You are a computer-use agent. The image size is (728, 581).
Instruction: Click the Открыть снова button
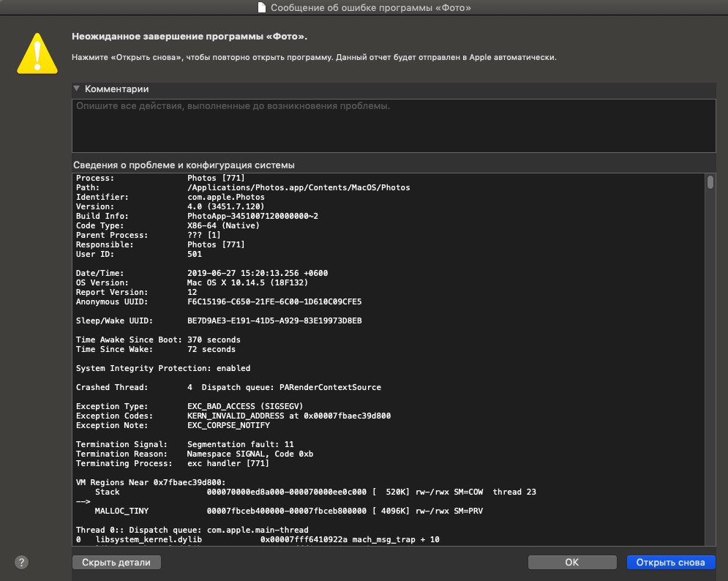pos(670,562)
